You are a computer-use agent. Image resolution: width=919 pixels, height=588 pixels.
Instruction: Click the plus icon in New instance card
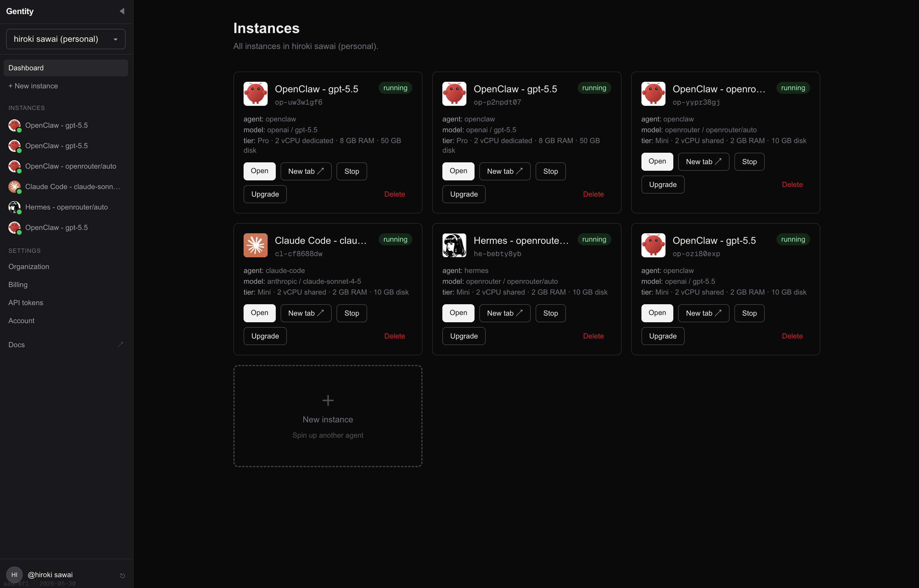[328, 400]
